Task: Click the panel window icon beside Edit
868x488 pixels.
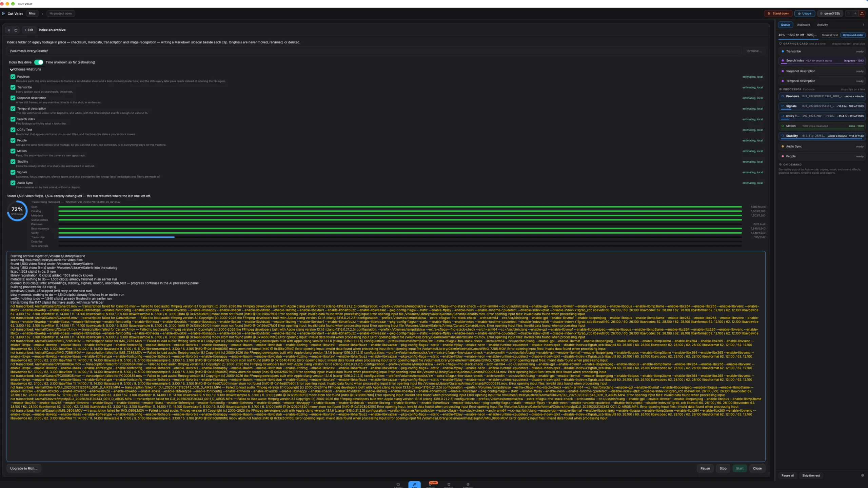Action: click(16, 30)
